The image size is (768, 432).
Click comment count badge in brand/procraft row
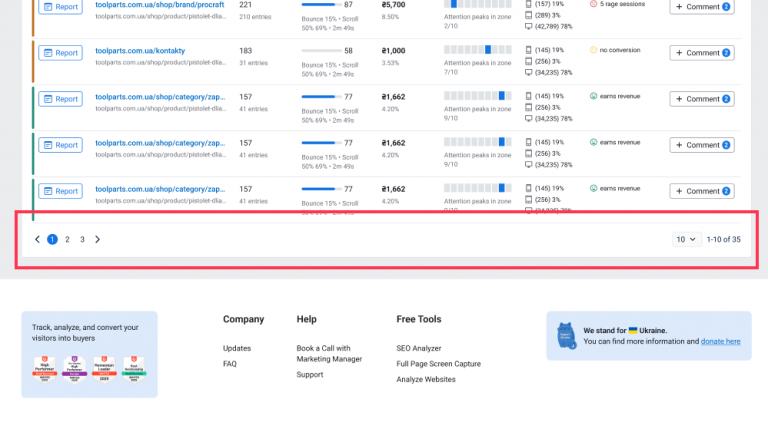[x=726, y=7]
